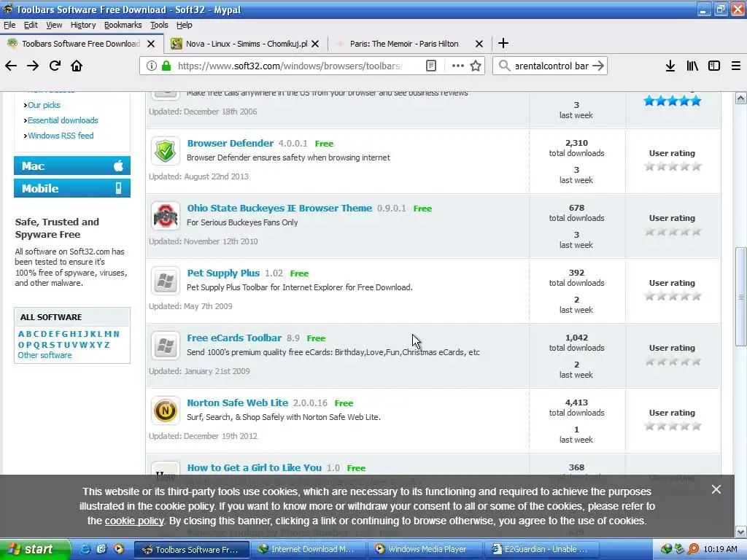Open the library bookmarks icon
The width and height of the screenshot is (747, 560).
click(x=692, y=66)
